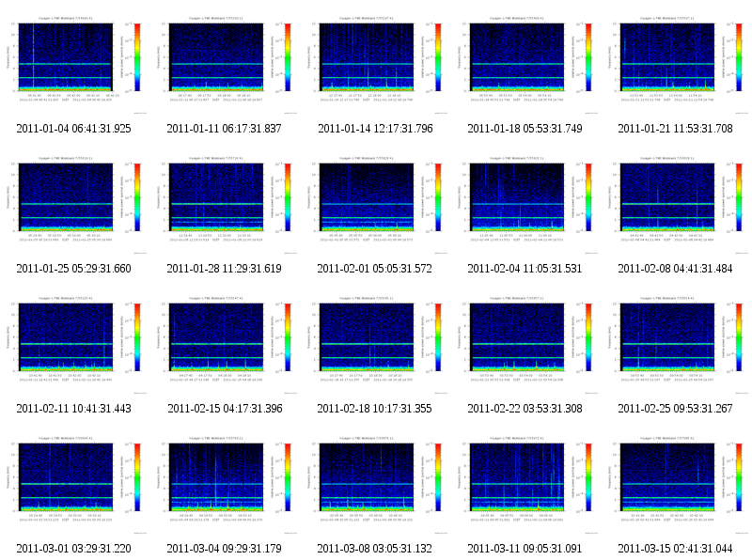Click the color scale bar beside the 2011-03-15 spectrogram
This screenshot has width=752, height=560.
pyautogui.click(x=739, y=477)
